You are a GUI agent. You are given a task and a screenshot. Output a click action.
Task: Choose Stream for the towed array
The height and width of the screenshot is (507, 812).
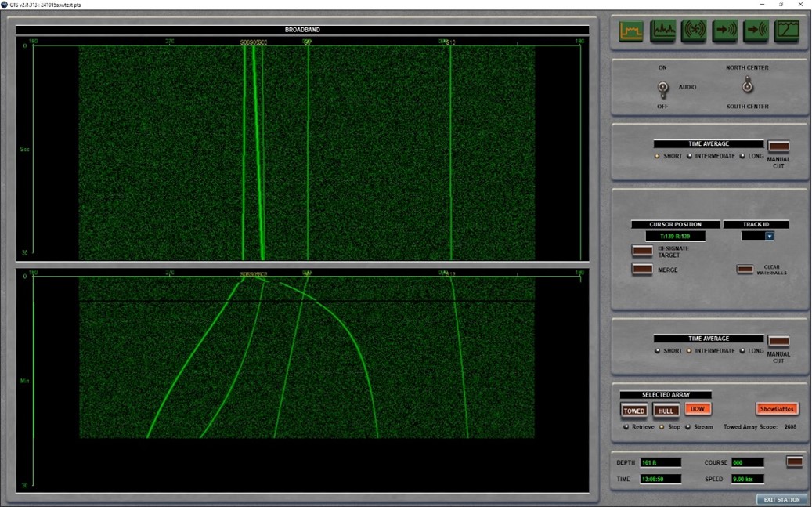687,427
